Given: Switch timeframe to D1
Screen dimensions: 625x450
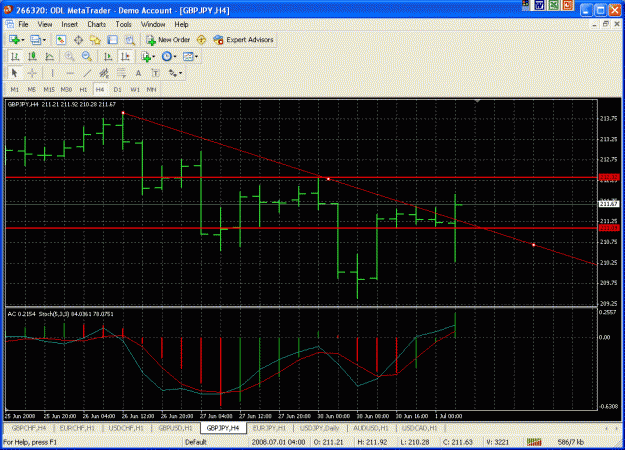Looking at the screenshot, I should tap(117, 90).
